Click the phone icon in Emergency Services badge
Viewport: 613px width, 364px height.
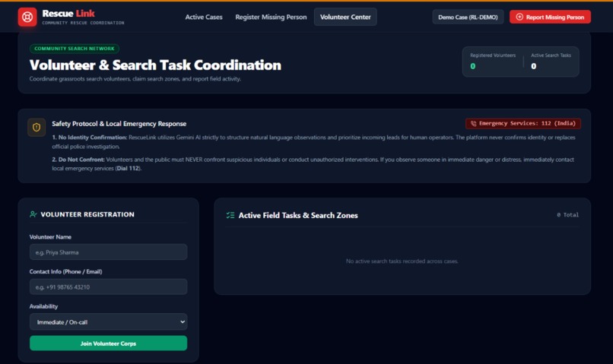point(473,124)
